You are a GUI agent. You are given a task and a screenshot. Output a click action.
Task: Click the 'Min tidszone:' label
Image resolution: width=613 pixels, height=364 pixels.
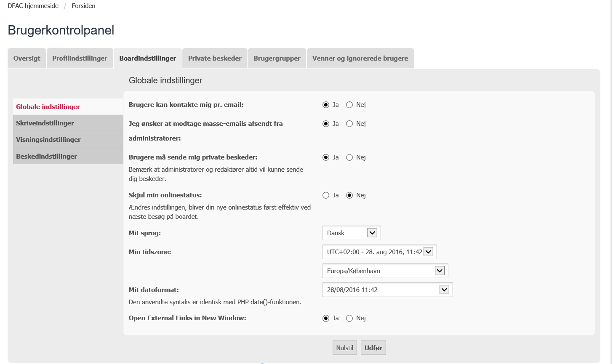tap(150, 252)
